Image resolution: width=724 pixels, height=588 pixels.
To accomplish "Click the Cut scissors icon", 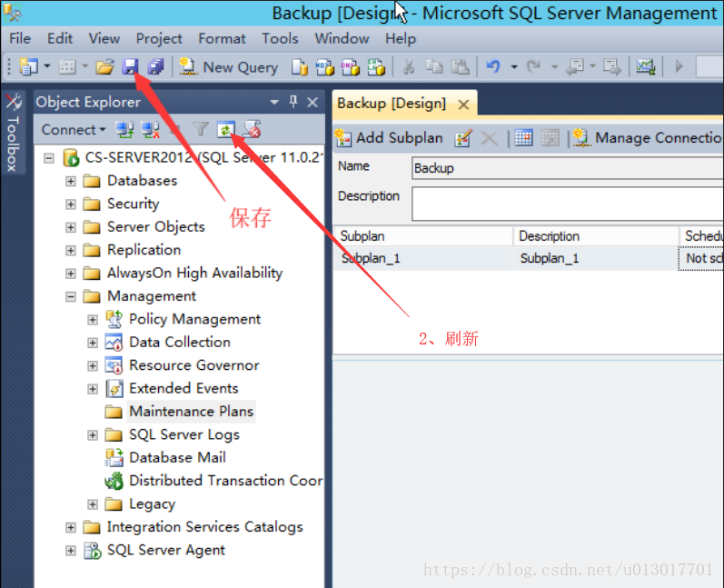I will pyautogui.click(x=409, y=67).
